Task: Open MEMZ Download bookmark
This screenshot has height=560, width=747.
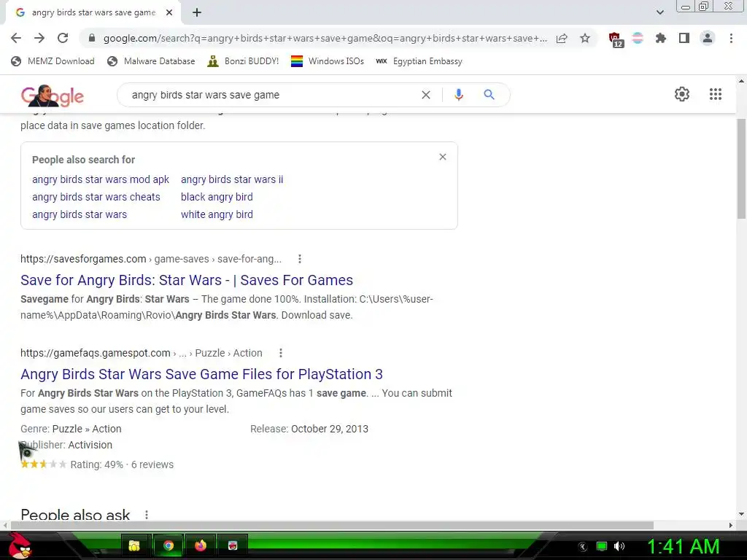Action: (53, 61)
